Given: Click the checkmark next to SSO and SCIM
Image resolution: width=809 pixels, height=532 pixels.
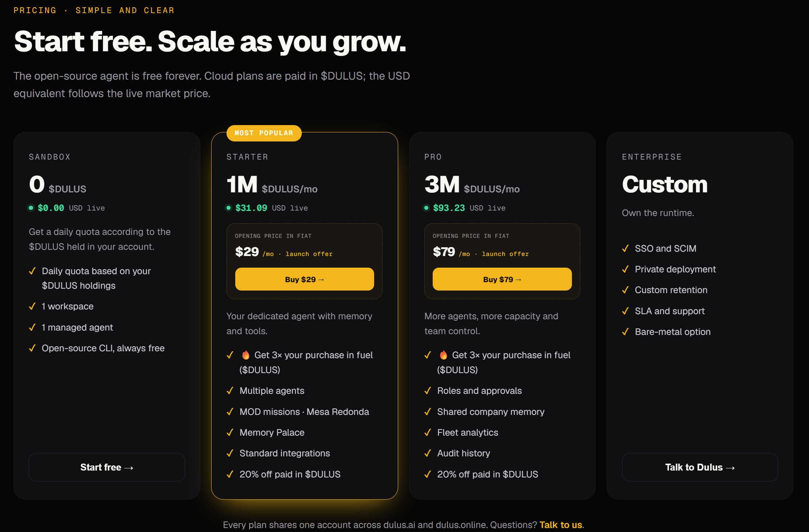Looking at the screenshot, I should click(625, 248).
